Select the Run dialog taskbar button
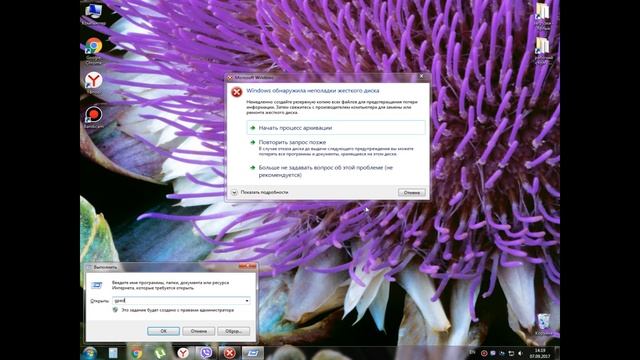The image size is (640, 360). pos(253,353)
